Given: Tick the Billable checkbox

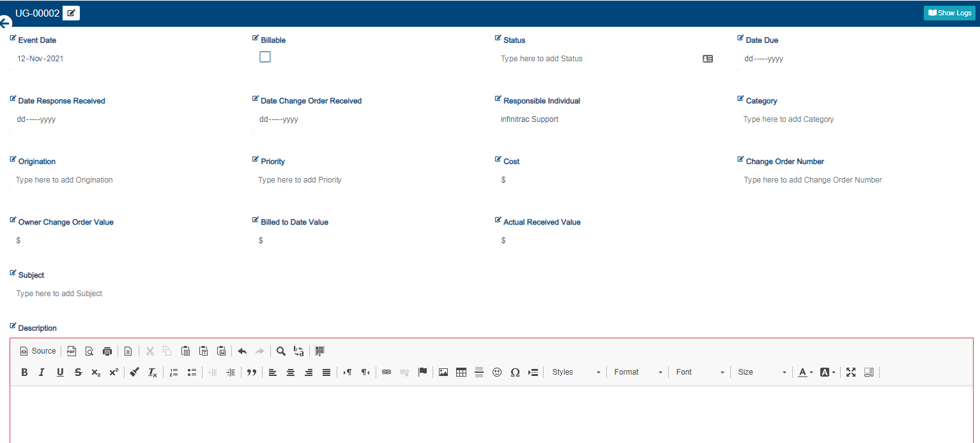Looking at the screenshot, I should click(265, 57).
